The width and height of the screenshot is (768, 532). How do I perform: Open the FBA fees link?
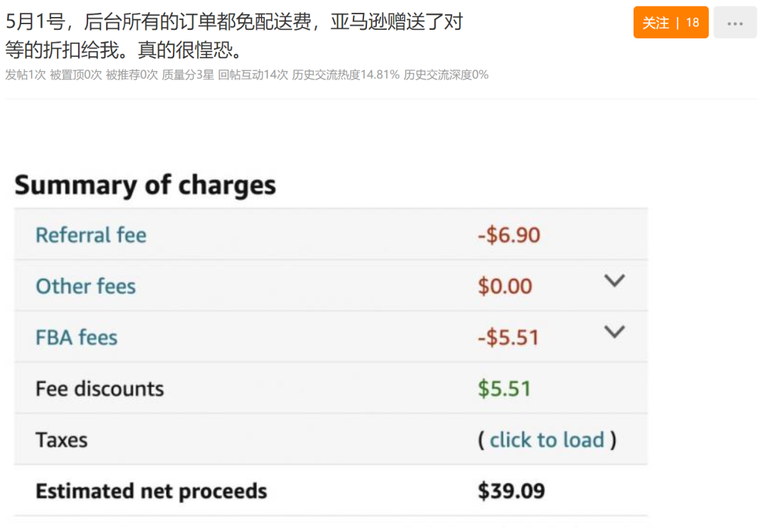point(76,338)
